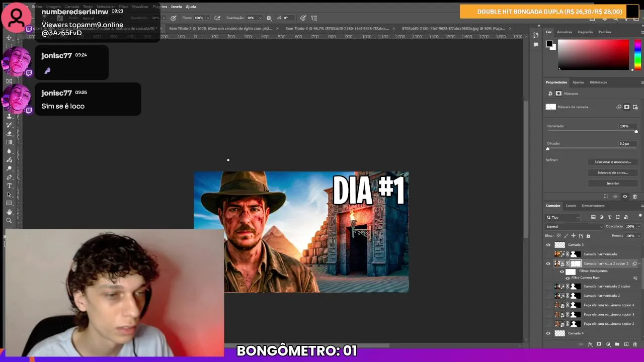Open the Layers panel flyout menu
The width and height of the screenshot is (644, 362).
pos(642,206)
